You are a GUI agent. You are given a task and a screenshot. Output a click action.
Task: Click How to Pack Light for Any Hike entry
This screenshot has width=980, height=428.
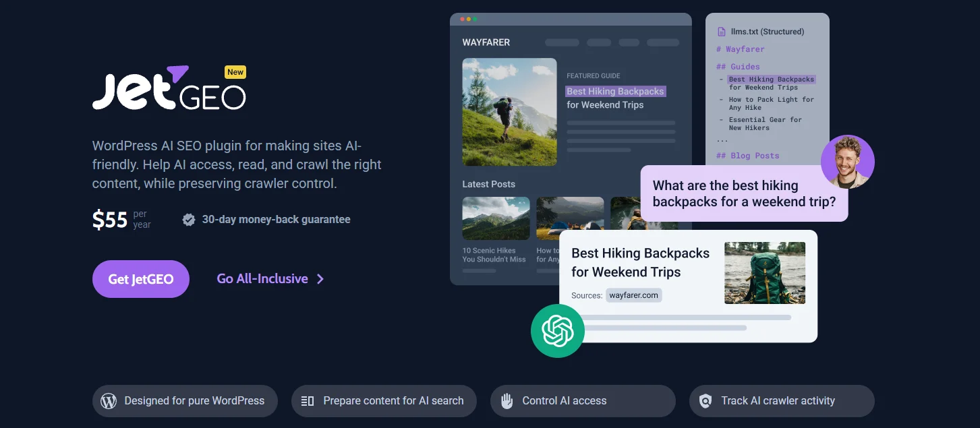772,103
